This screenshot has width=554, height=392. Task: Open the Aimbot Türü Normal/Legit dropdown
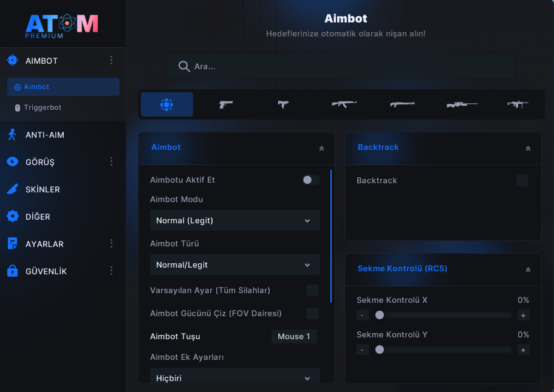[235, 265]
